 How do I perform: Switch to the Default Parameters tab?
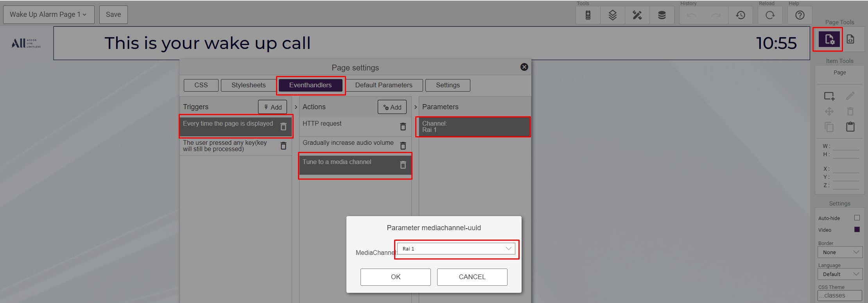click(384, 85)
